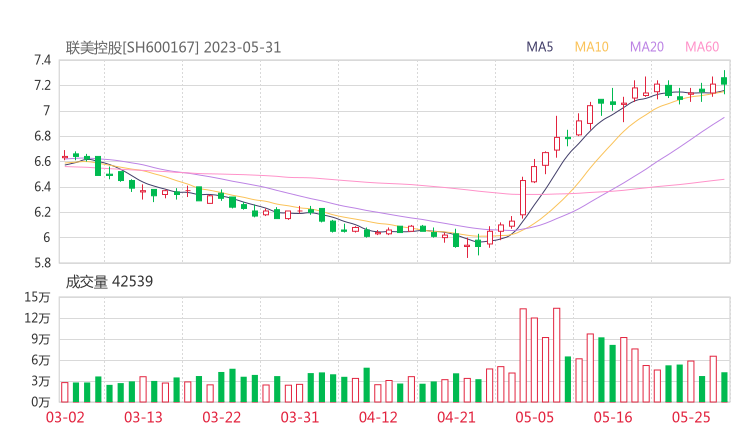Click the 03-02 date axis label

(x=65, y=417)
